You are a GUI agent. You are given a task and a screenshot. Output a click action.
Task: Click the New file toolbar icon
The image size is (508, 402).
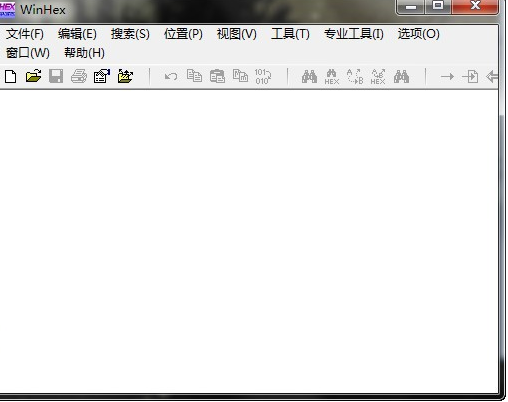click(x=11, y=76)
